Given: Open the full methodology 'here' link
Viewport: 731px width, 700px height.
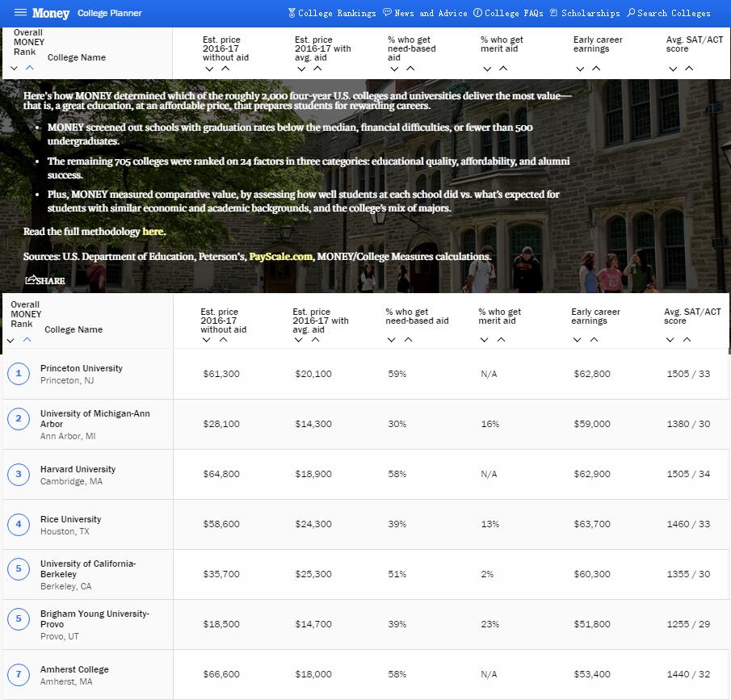Looking at the screenshot, I should pos(153,232).
